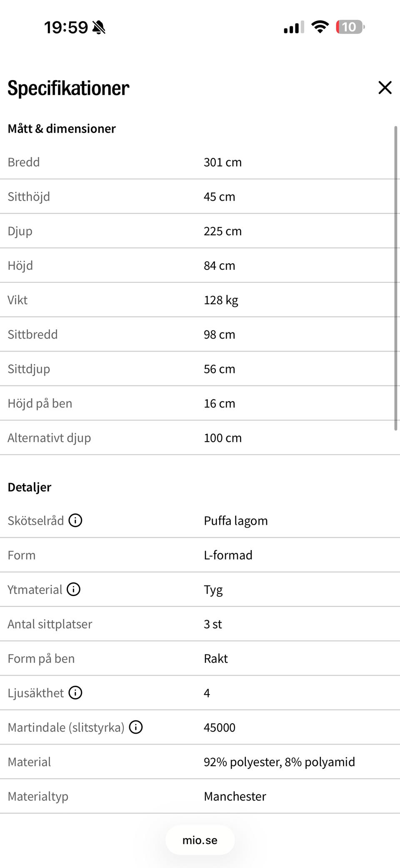The width and height of the screenshot is (400, 868).
Task: Tap the battery indicator in status bar
Action: (350, 27)
